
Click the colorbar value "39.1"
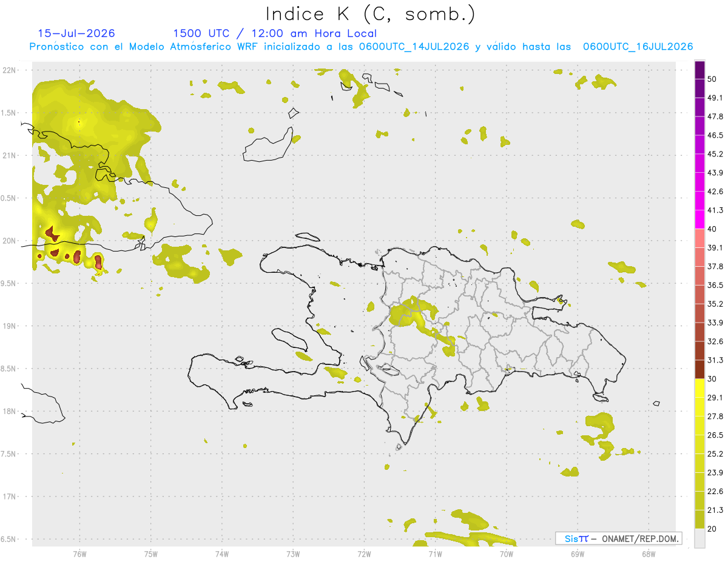point(715,248)
